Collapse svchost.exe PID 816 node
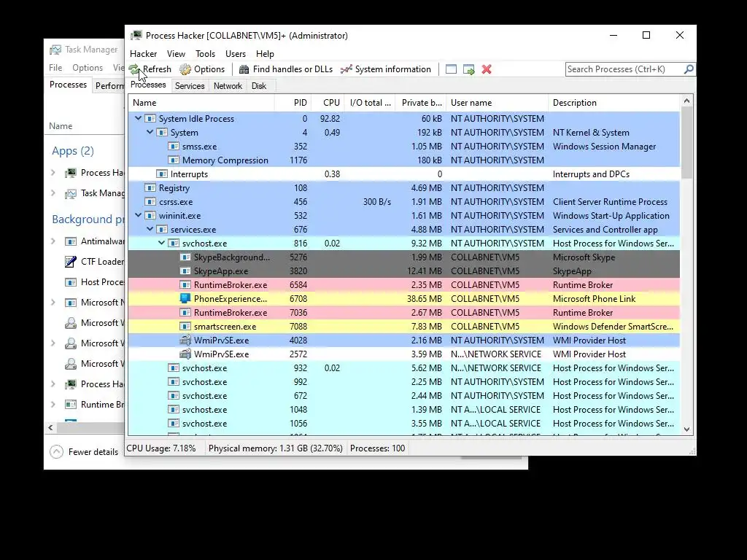This screenshot has height=560, width=747. [161, 243]
